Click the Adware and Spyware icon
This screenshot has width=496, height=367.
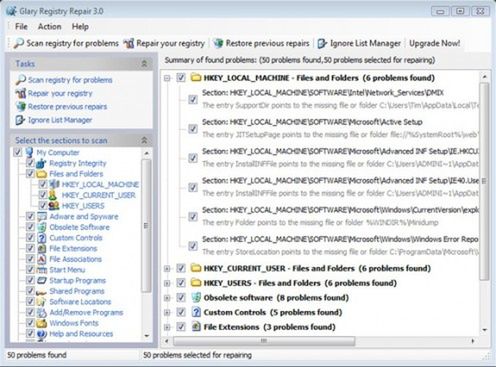[x=42, y=217]
